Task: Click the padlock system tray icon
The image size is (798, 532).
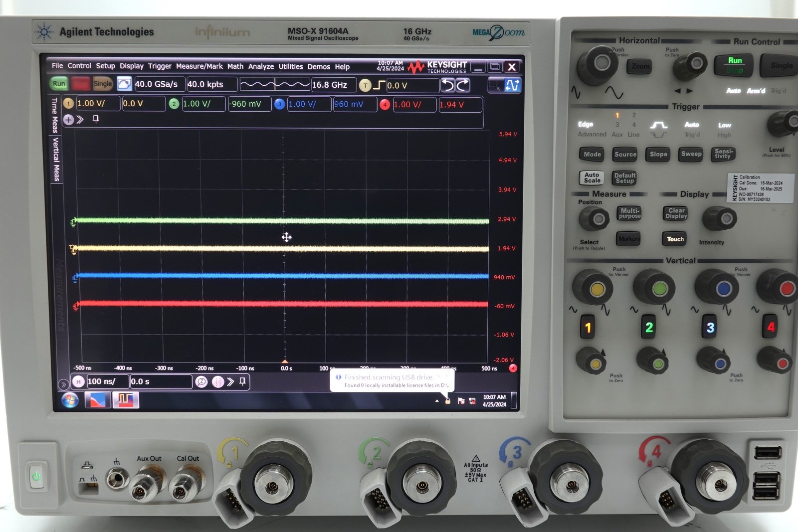Action: [448, 401]
